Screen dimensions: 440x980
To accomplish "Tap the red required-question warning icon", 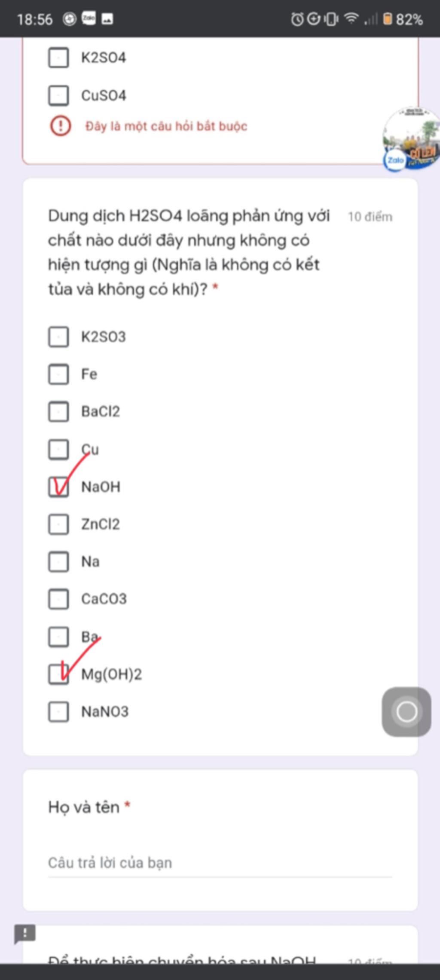I will pyautogui.click(x=61, y=126).
